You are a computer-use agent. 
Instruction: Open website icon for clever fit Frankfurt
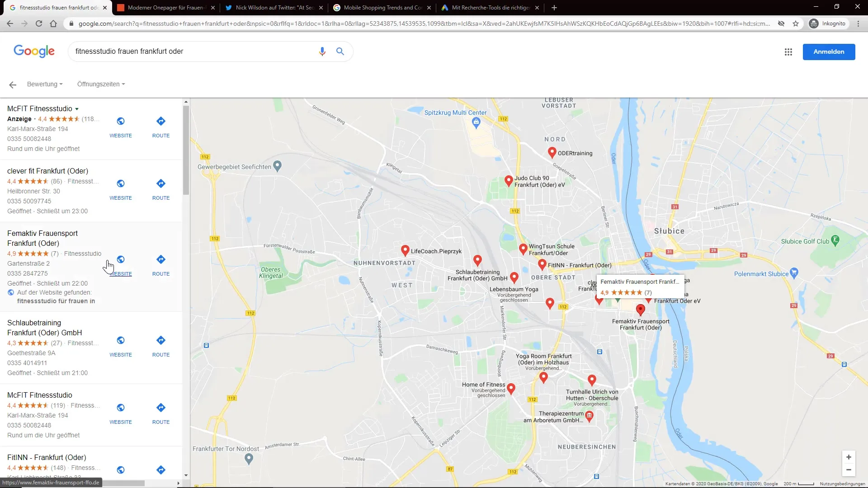121,183
